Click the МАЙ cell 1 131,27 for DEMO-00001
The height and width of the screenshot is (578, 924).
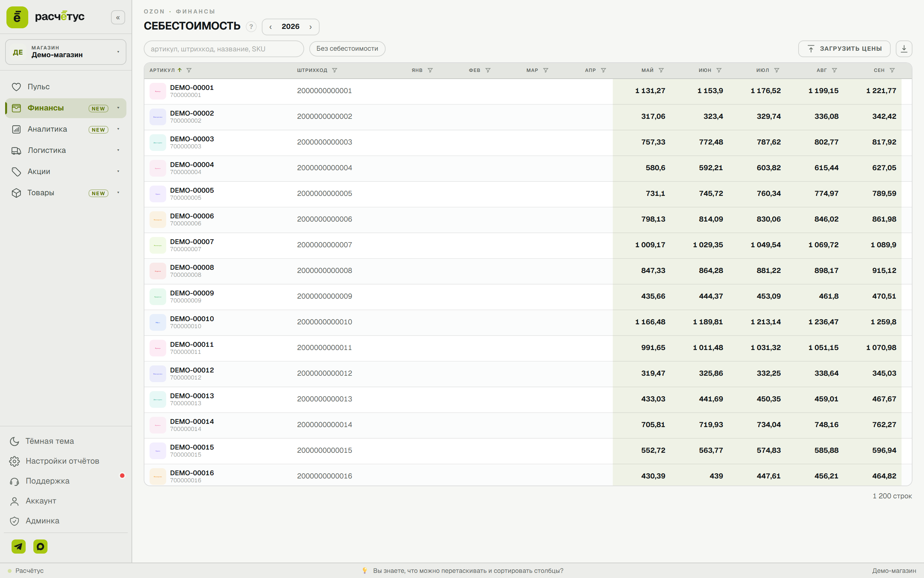pos(650,91)
